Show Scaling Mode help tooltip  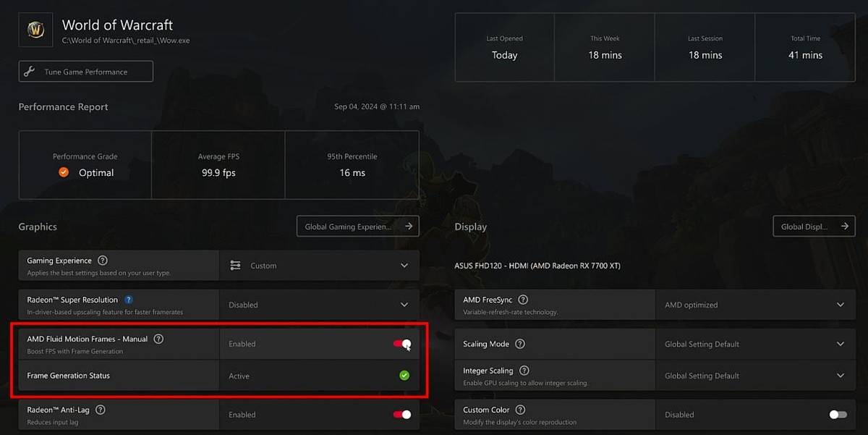[x=519, y=344]
